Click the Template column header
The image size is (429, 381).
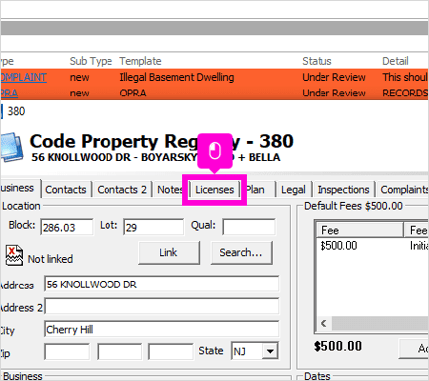pos(140,61)
